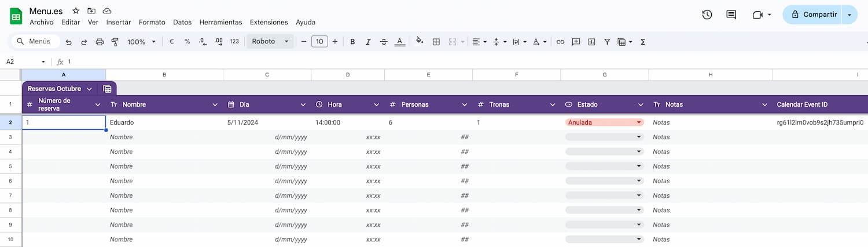Open functions menu with sigma icon
Screen dimensions: 868x247
(643, 42)
